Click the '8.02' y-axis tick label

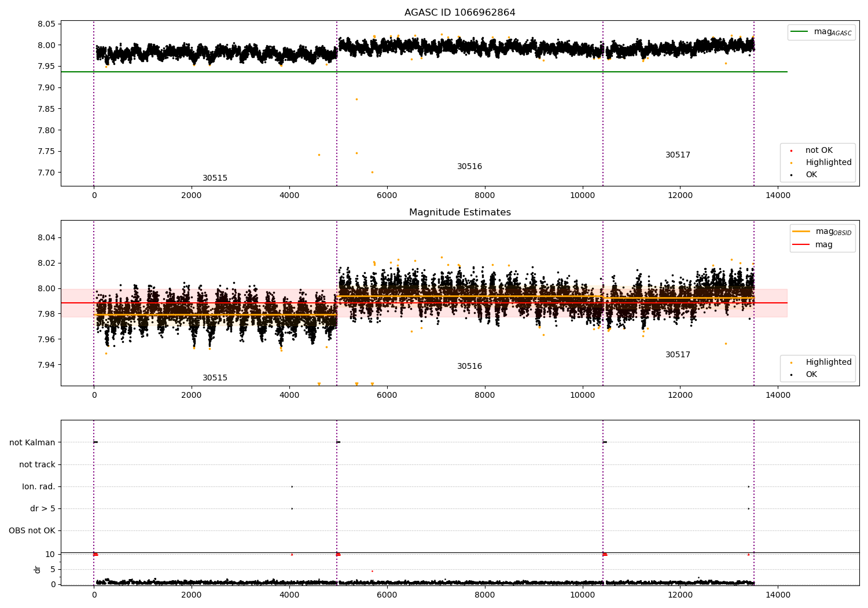coord(46,263)
